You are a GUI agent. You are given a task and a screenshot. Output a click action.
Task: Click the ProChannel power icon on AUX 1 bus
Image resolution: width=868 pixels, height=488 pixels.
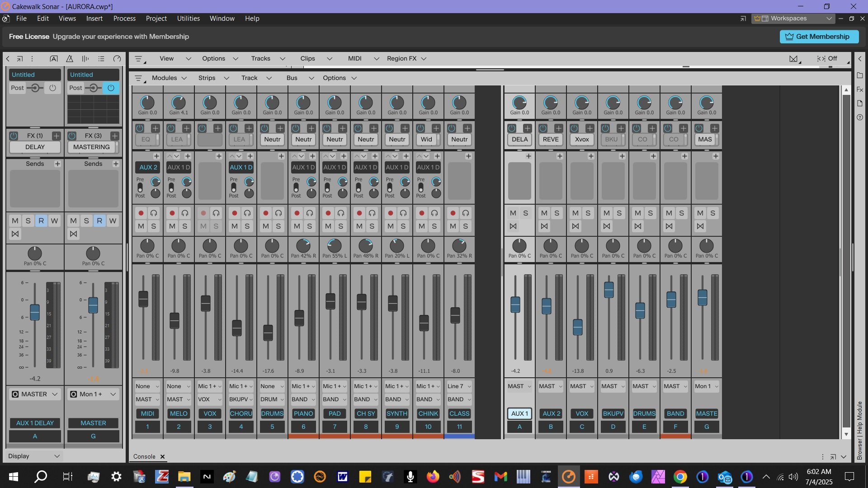coord(512,128)
